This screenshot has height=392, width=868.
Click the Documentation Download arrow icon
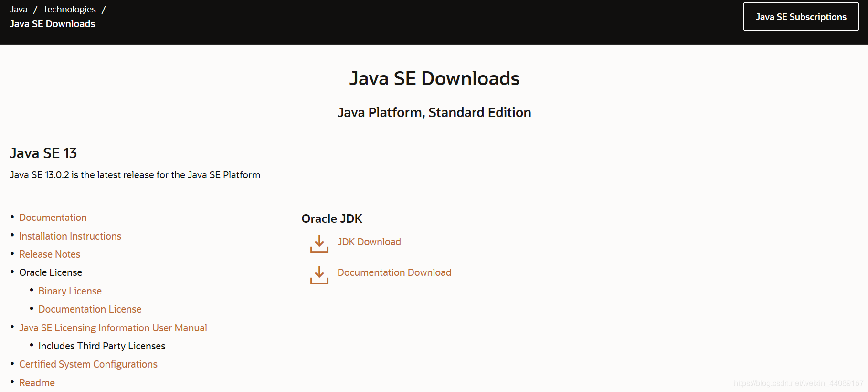click(x=319, y=275)
